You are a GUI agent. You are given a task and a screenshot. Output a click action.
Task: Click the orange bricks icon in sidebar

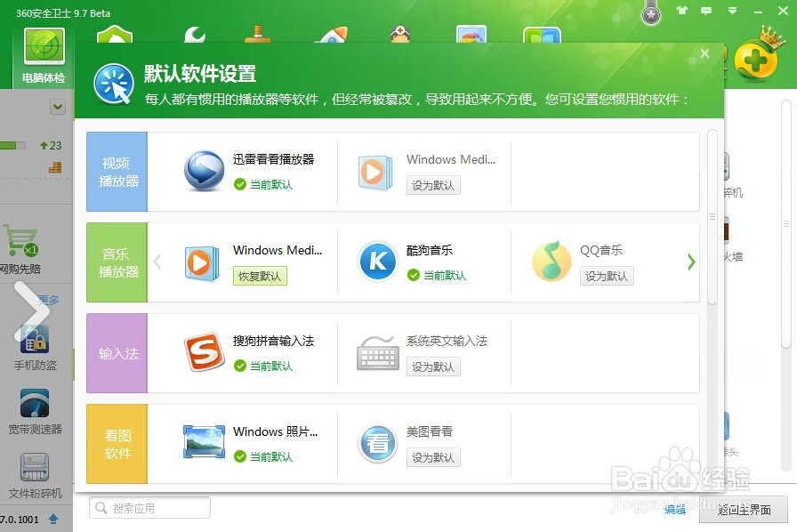point(55,167)
